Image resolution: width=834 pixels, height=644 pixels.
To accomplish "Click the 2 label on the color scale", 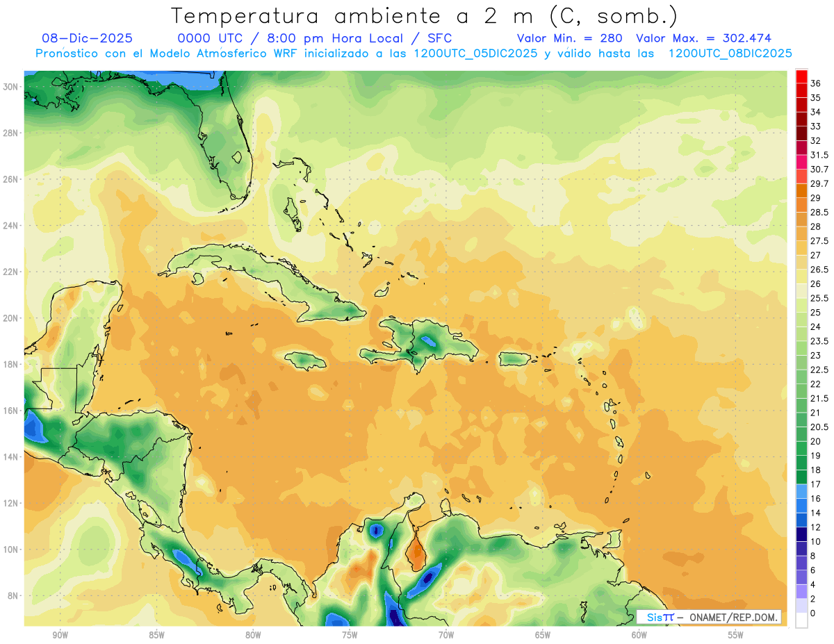I will click(x=812, y=599).
